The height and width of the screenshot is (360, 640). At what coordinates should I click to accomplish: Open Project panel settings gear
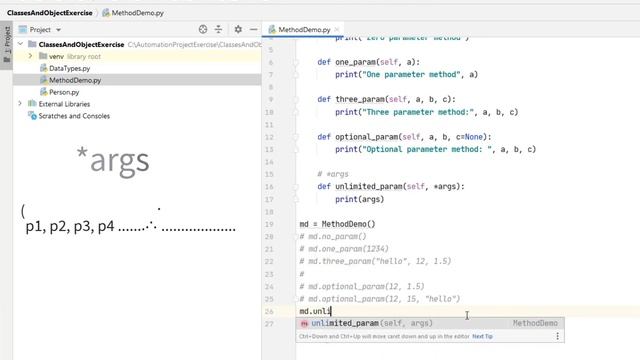238,29
